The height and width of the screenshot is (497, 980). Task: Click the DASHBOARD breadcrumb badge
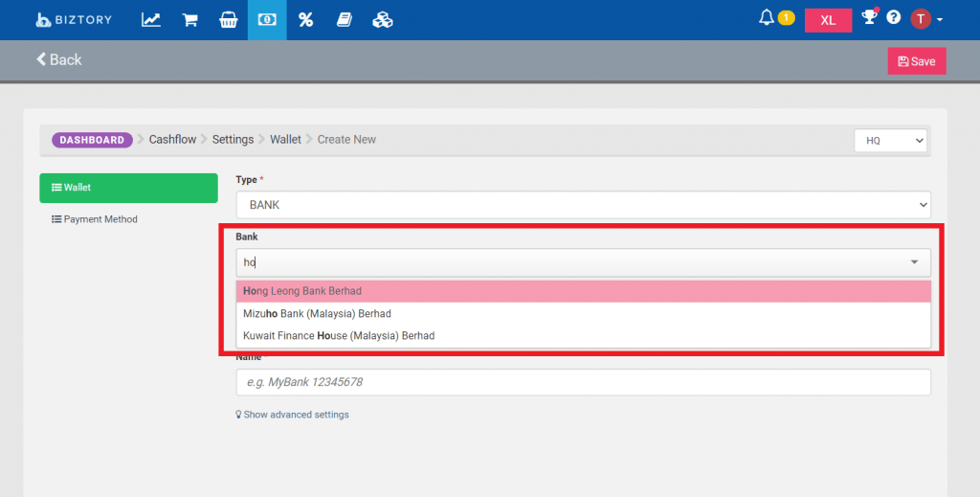(92, 140)
